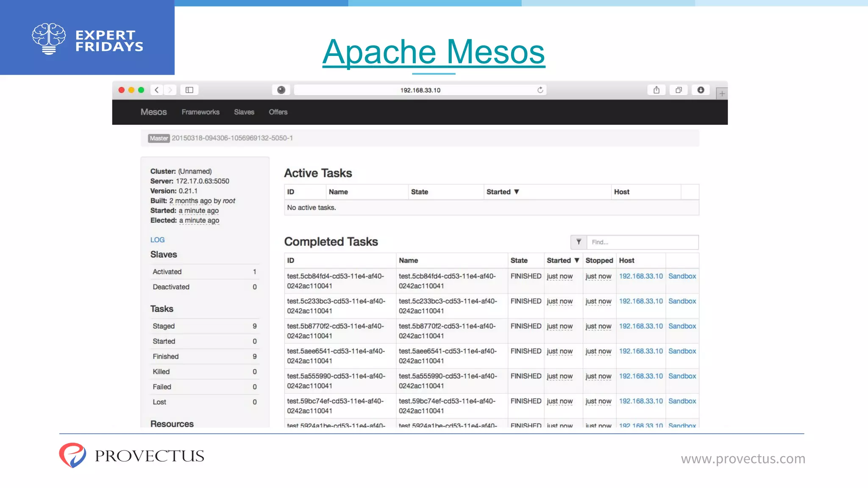Click Version: 0.21.1 text
Viewport: 868px width, 488px height.
[x=174, y=191]
